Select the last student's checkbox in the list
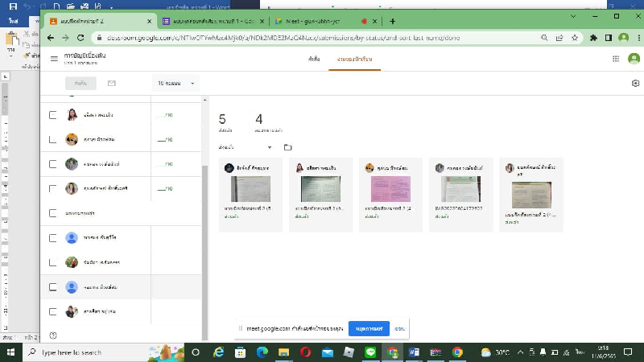This screenshot has height=362, width=644. [x=53, y=311]
